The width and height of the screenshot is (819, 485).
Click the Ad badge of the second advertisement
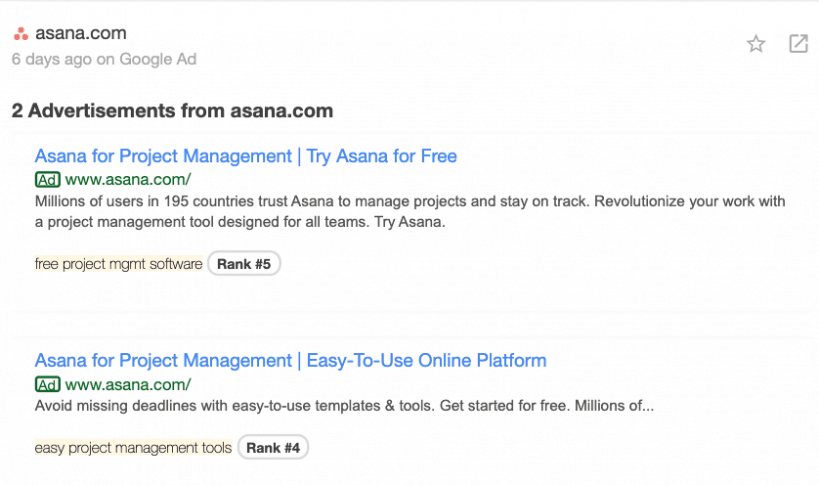[48, 385]
